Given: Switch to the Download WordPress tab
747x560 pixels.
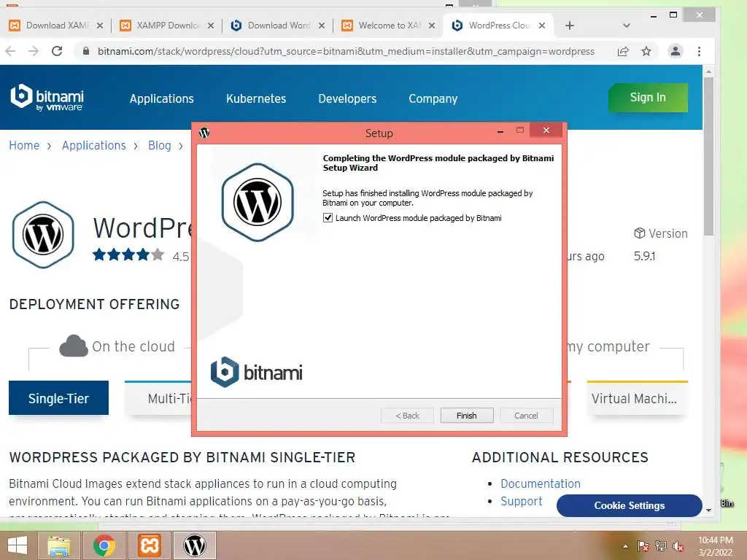Looking at the screenshot, I should click(278, 26).
